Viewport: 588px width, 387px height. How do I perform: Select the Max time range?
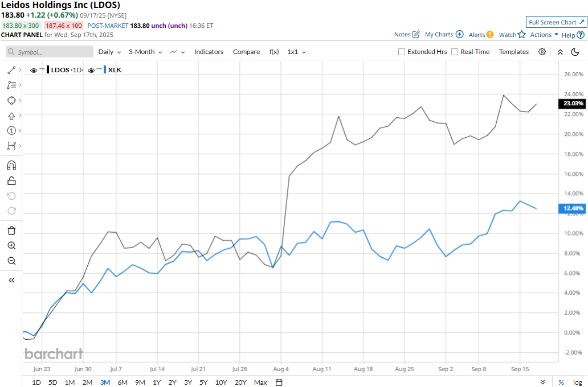[x=260, y=382]
